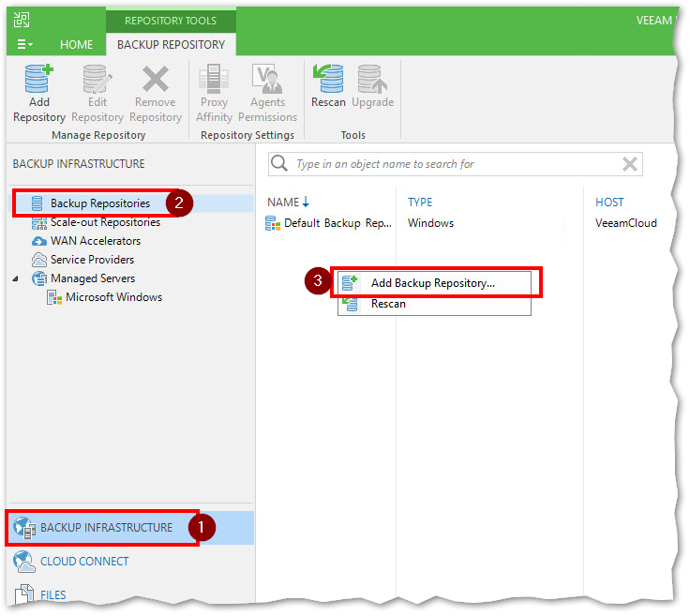Open Proxy Affinity settings
Image resolution: width=690 pixels, height=616 pixels.
pos(214,93)
